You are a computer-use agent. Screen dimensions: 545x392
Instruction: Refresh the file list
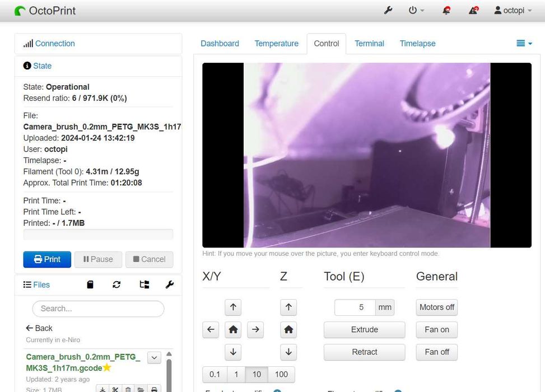[117, 284]
